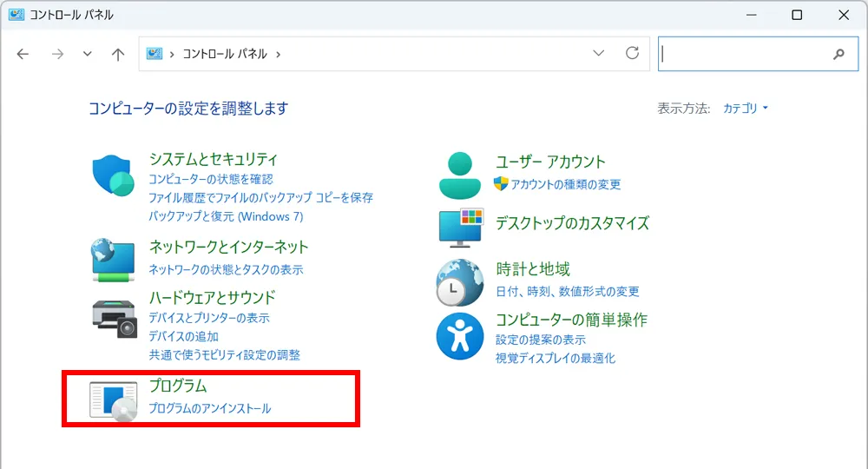Viewport: 868px width, 469px height.
Task: Open the カテゴリ view mode dropdown
Action: pyautogui.click(x=746, y=109)
